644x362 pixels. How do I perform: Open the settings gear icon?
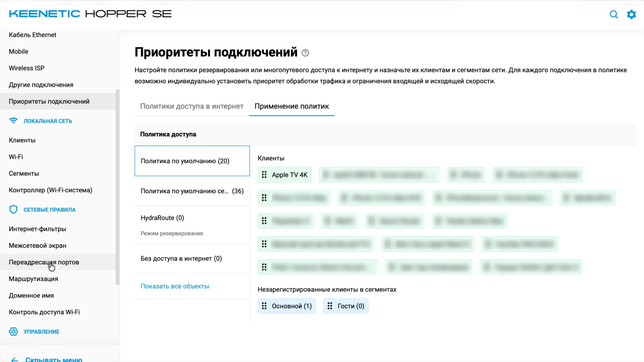631,15
